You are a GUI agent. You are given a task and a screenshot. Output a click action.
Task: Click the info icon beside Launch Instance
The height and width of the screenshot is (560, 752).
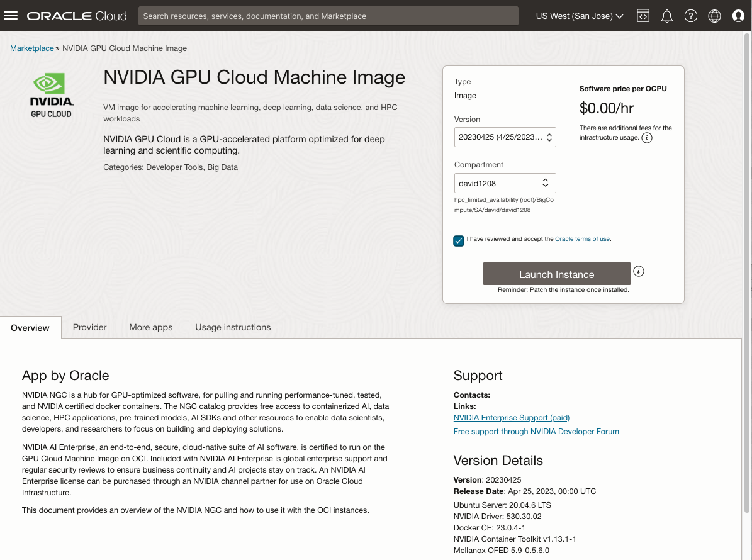click(x=639, y=271)
